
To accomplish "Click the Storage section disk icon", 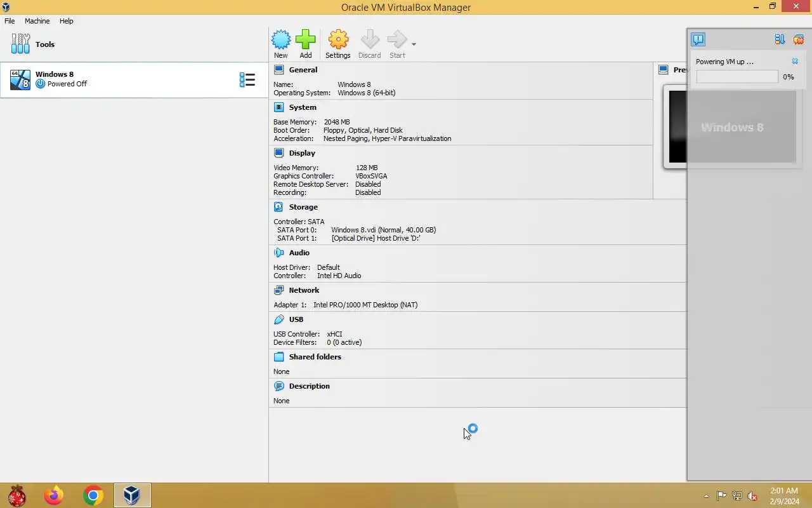I will [x=278, y=207].
